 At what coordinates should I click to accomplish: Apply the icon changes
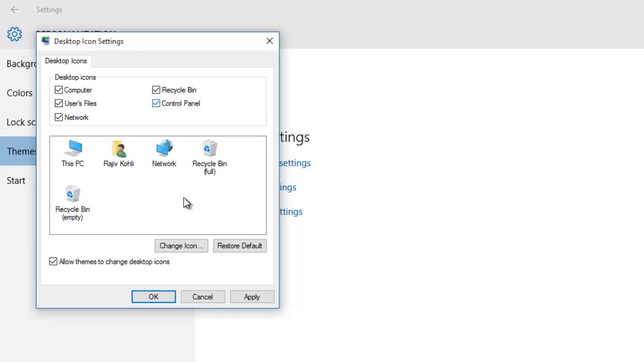252,297
